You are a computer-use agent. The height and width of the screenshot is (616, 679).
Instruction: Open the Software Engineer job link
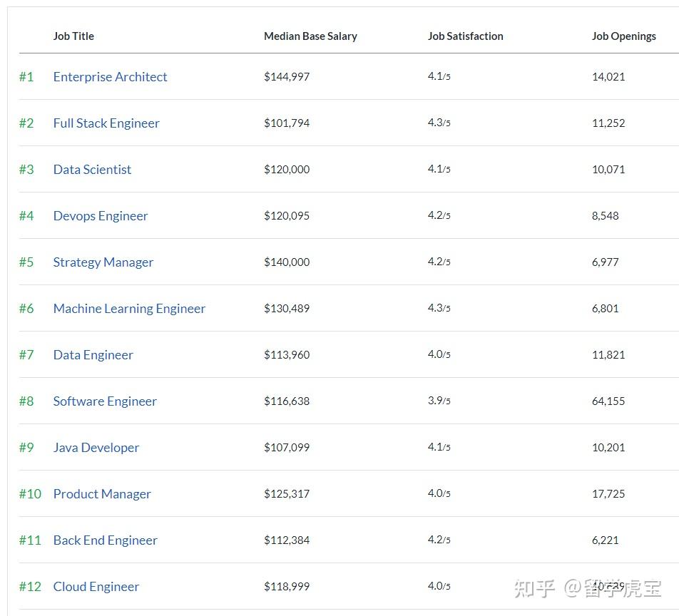[x=105, y=401]
